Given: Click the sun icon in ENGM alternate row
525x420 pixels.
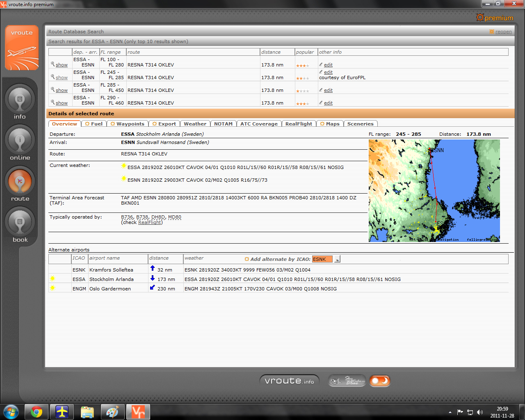Looking at the screenshot, I should (52, 288).
